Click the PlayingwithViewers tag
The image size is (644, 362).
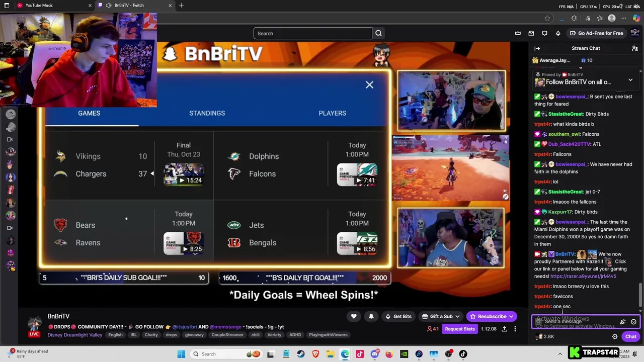coord(328,335)
